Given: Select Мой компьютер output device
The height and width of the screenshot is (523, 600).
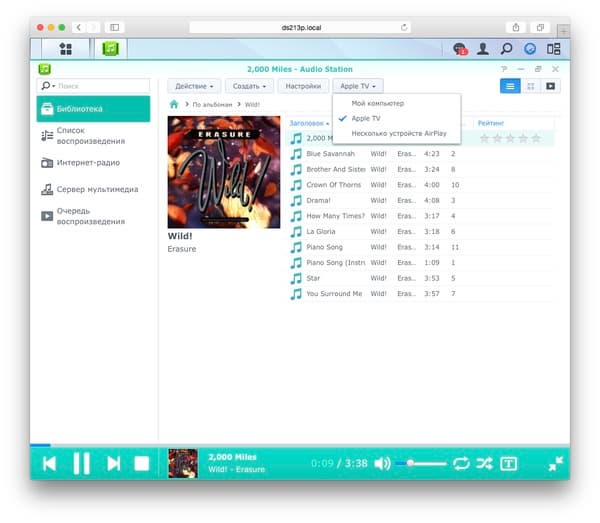Looking at the screenshot, I should pyautogui.click(x=397, y=103).
